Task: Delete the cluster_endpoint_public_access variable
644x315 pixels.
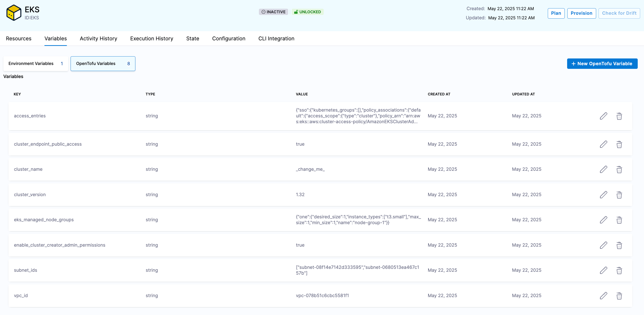Action: (x=619, y=144)
